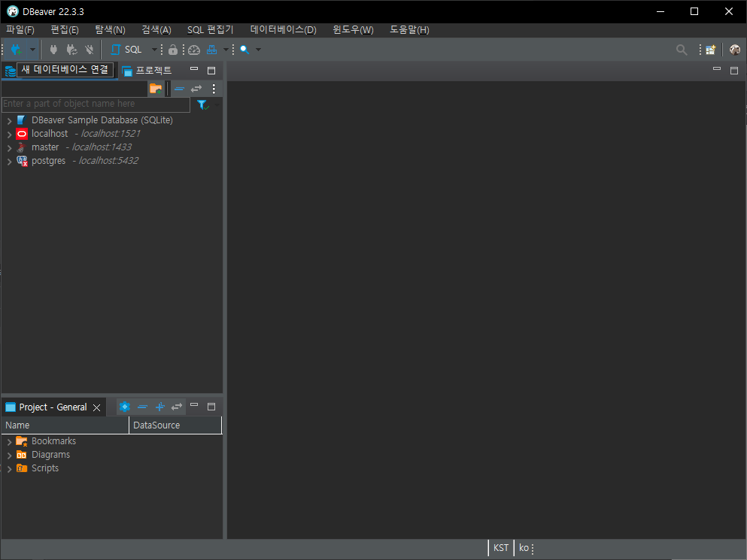The width and height of the screenshot is (747, 560).
Task: Maximize the Project panel
Action: (x=211, y=407)
